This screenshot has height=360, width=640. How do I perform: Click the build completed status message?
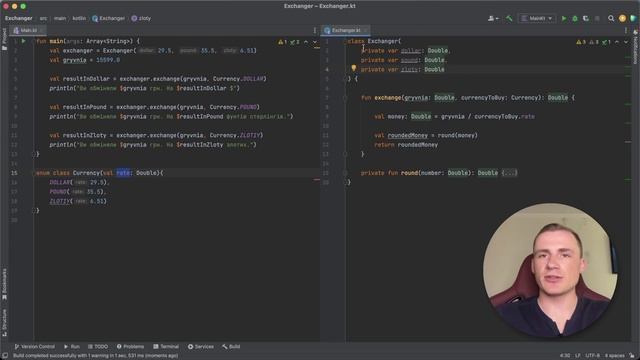pyautogui.click(x=96, y=356)
